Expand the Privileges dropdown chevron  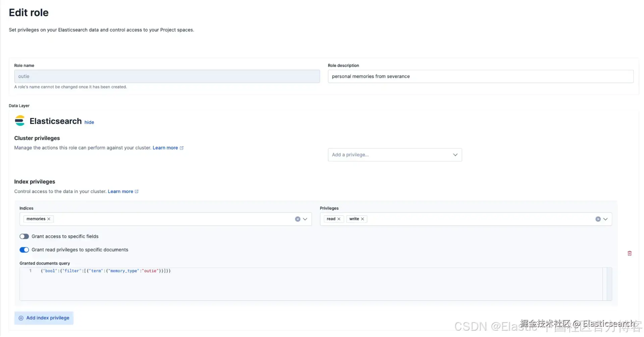point(605,219)
